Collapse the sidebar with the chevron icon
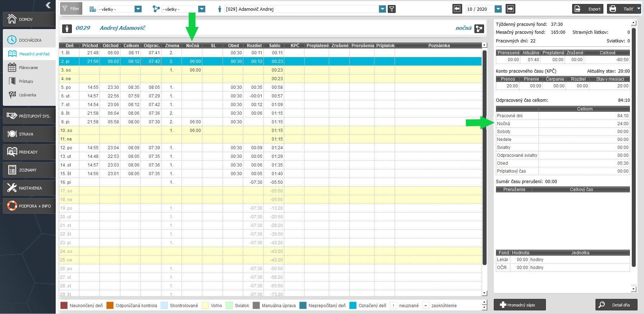This screenshot has width=644, height=314. pos(48,5)
